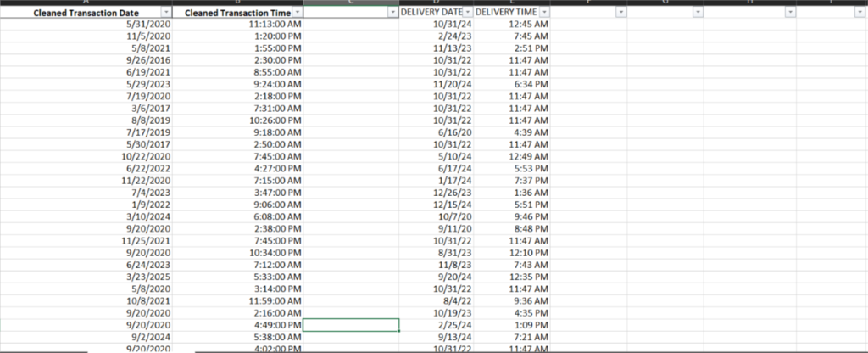Select the 9/26/2016 transaction date

pyautogui.click(x=86, y=60)
